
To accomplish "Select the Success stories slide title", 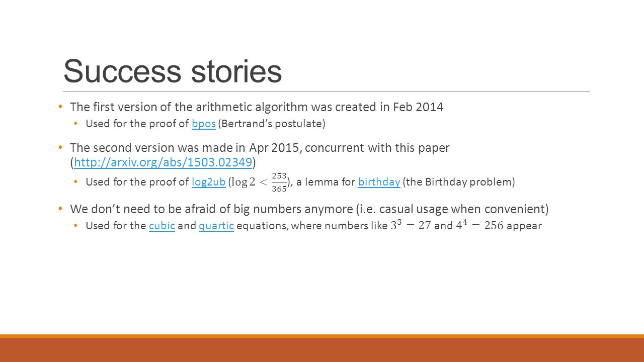I will click(173, 71).
